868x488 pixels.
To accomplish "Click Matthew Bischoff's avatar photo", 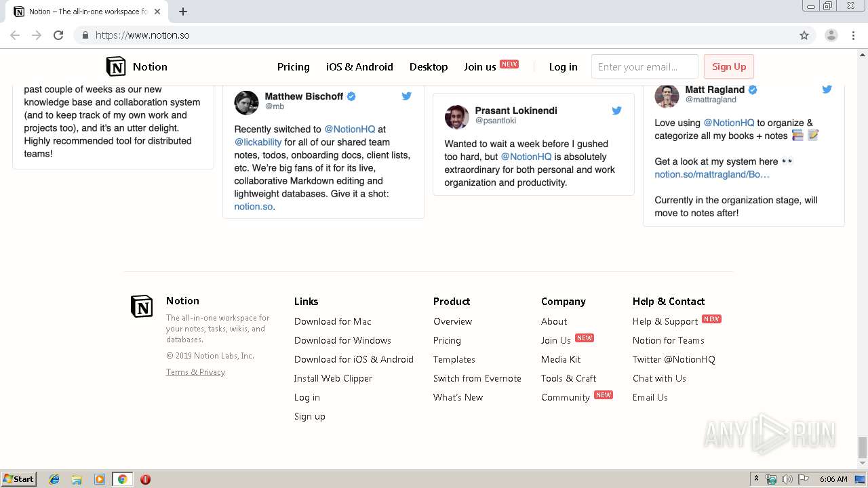I will (247, 102).
